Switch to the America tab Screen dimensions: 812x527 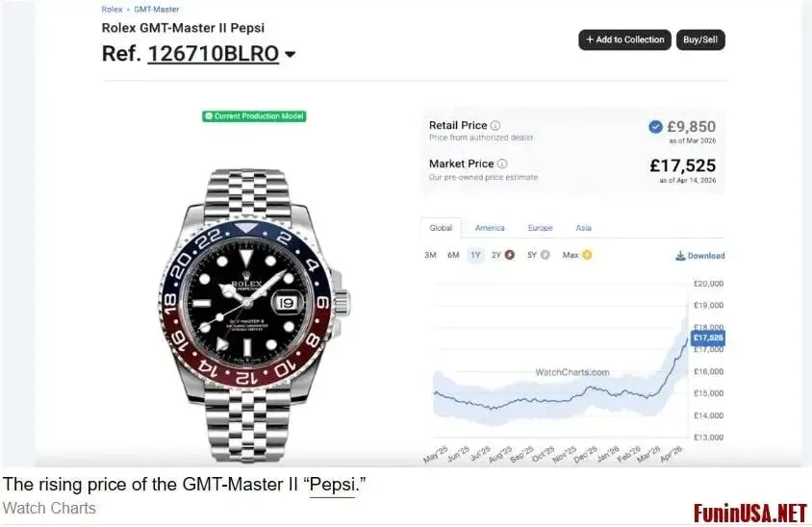pos(490,228)
